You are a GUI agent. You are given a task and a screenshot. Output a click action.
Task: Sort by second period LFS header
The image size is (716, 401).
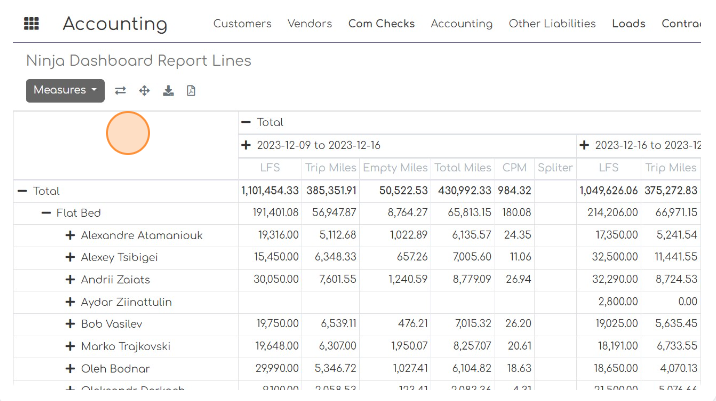point(609,168)
